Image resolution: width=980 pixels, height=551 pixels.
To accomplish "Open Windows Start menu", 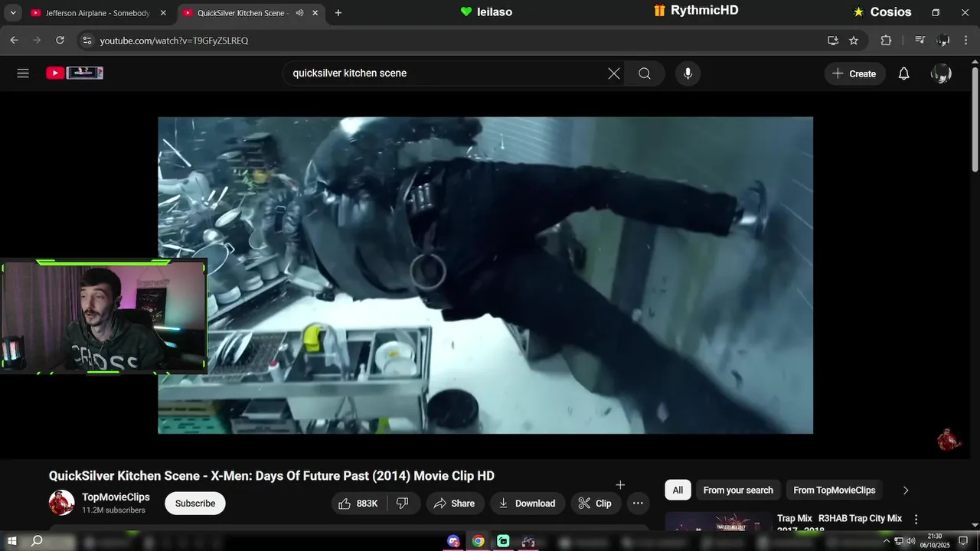I will [x=12, y=541].
